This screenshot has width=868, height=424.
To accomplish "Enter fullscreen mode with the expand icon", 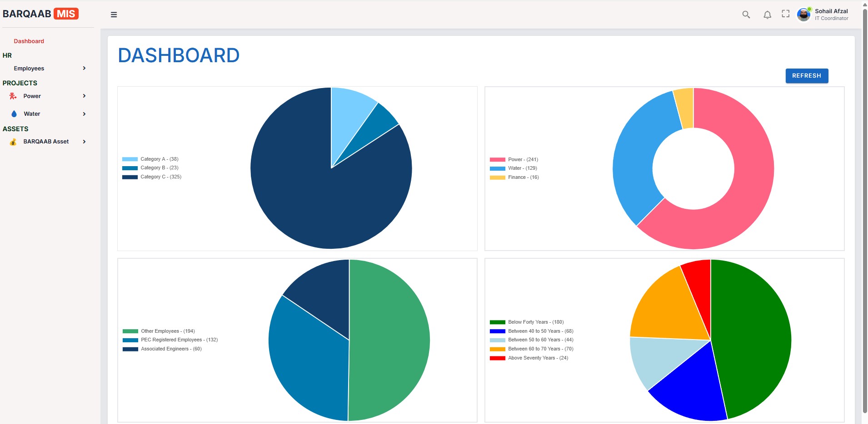I will click(785, 14).
